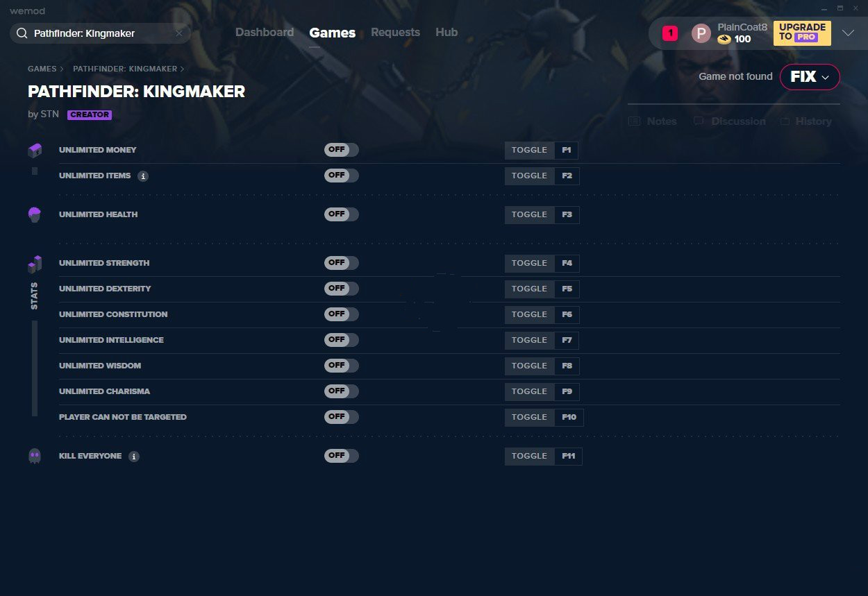Toggle Unlimited Items switch

[x=342, y=176]
